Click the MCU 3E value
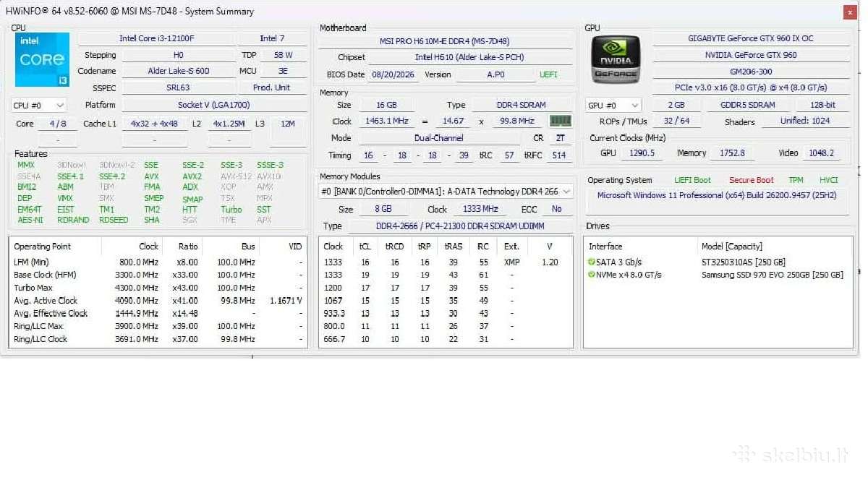This screenshot has height=488, width=868. pyautogui.click(x=283, y=72)
